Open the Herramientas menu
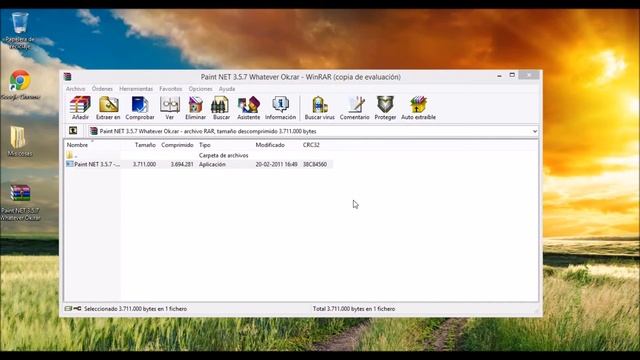Screen dimensions: 640x360 pos(136,89)
